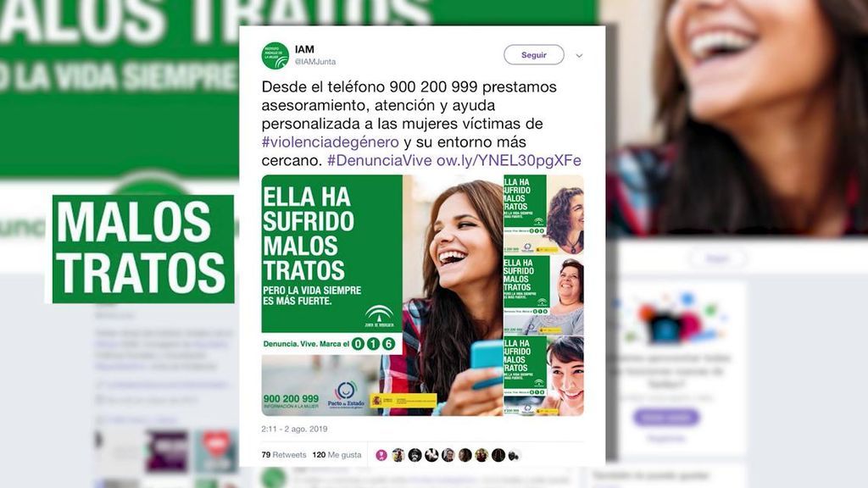This screenshot has width=868, height=488.
Task: Click the third liker avatar, black with white figure
Action: point(415,455)
